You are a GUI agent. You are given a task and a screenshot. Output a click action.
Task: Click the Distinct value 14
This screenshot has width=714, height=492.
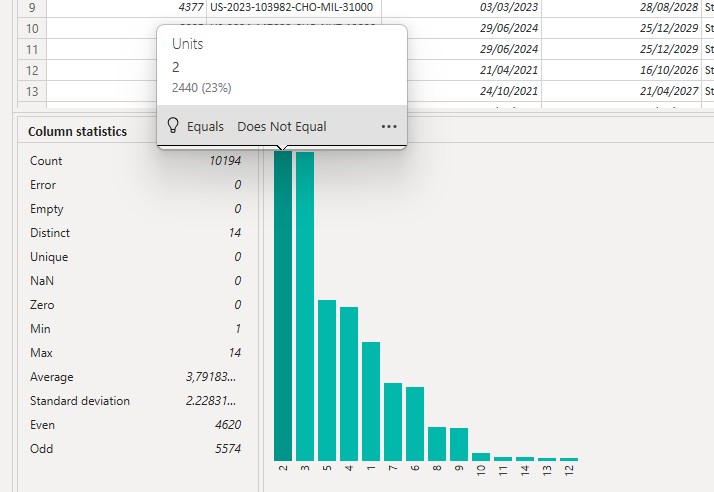pos(235,233)
